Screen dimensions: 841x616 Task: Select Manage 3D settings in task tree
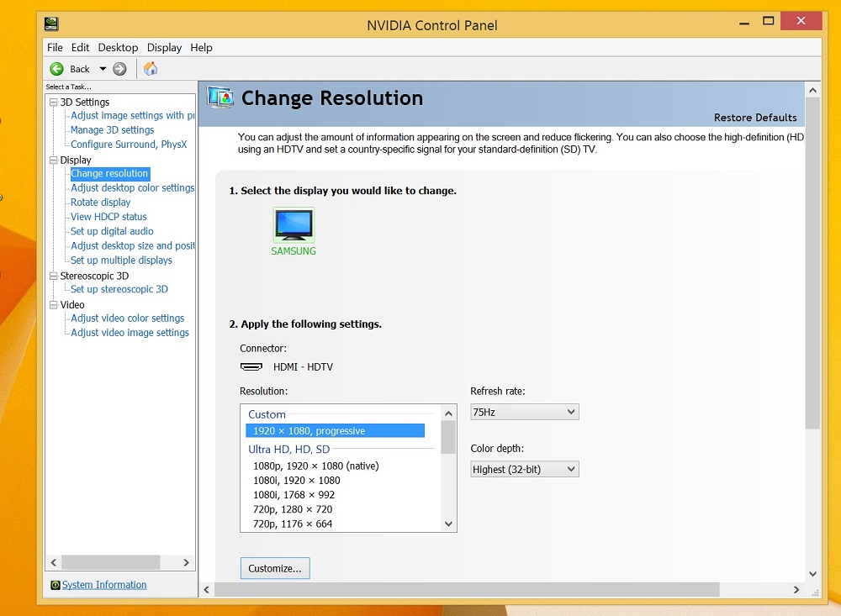[x=112, y=130]
